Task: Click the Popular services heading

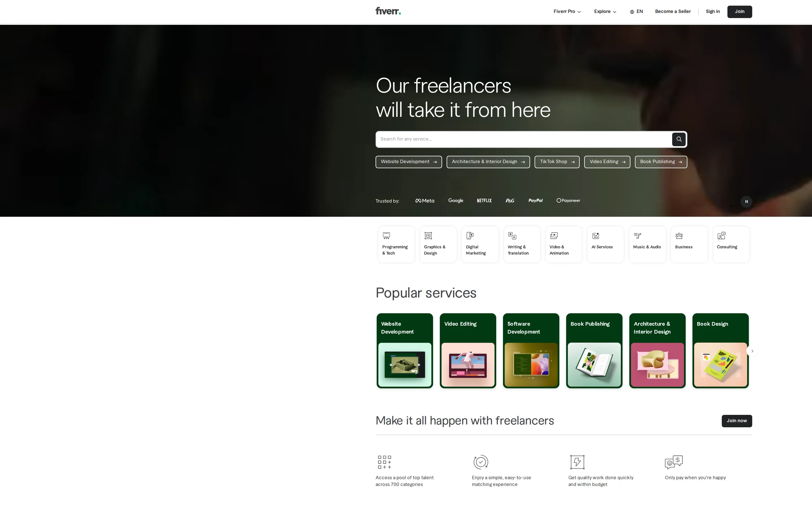Action: (426, 293)
